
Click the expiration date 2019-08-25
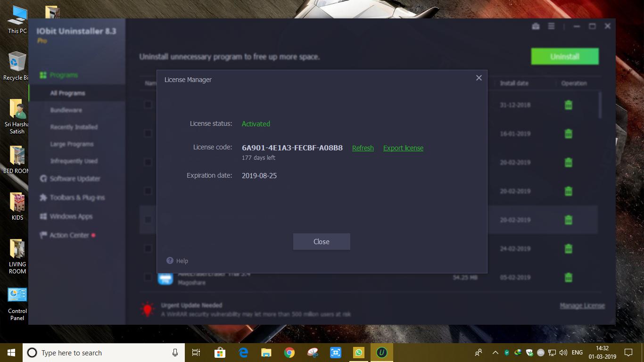(259, 175)
